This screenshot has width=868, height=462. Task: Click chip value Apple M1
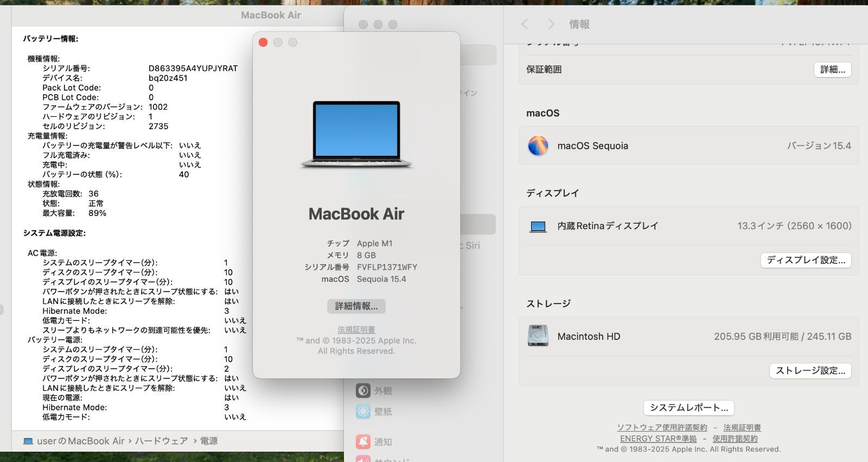pyautogui.click(x=375, y=244)
